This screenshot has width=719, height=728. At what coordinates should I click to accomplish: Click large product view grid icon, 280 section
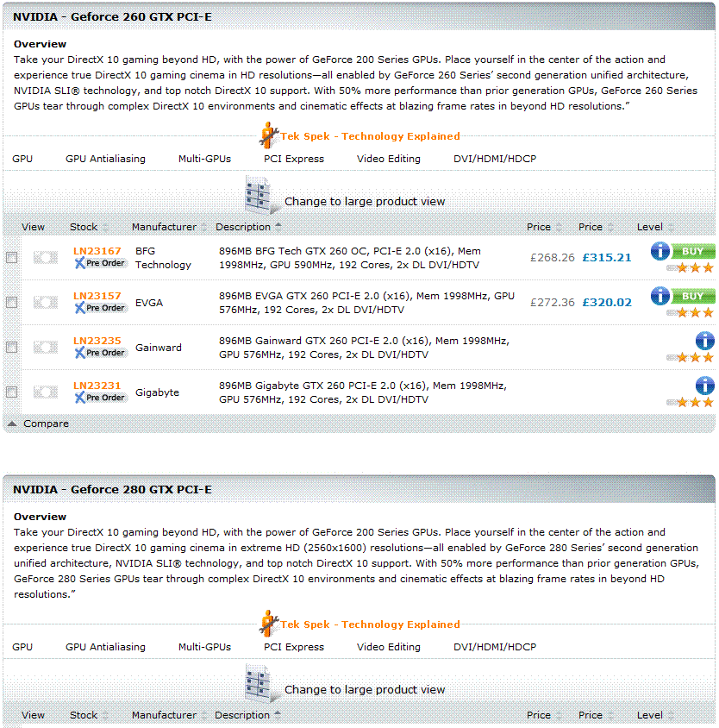[x=261, y=683]
